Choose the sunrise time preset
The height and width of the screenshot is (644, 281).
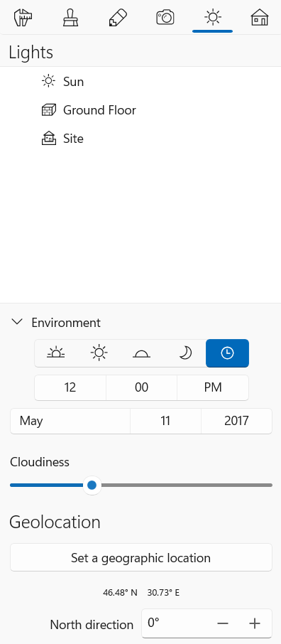tap(56, 353)
